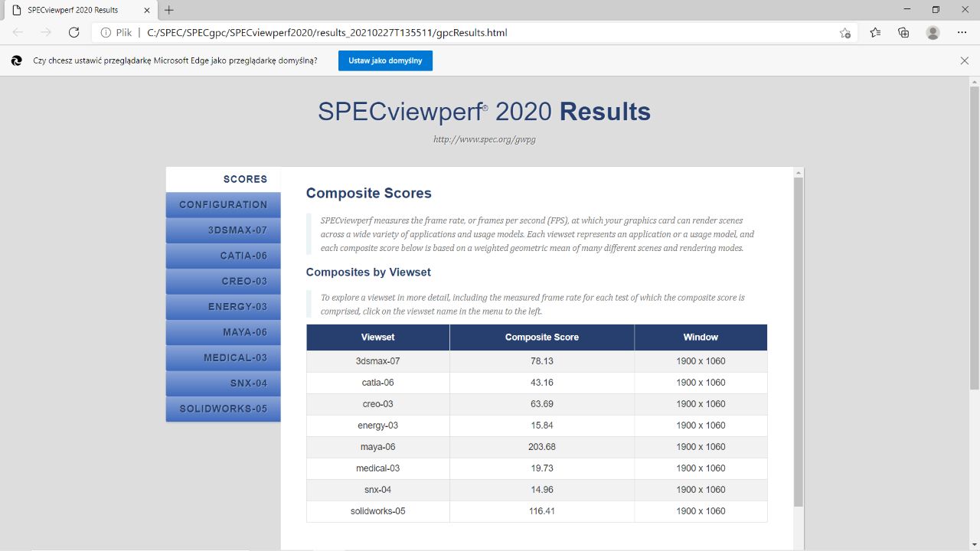980x551 pixels.
Task: Open the SNX-04 viewset page
Action: click(x=223, y=383)
